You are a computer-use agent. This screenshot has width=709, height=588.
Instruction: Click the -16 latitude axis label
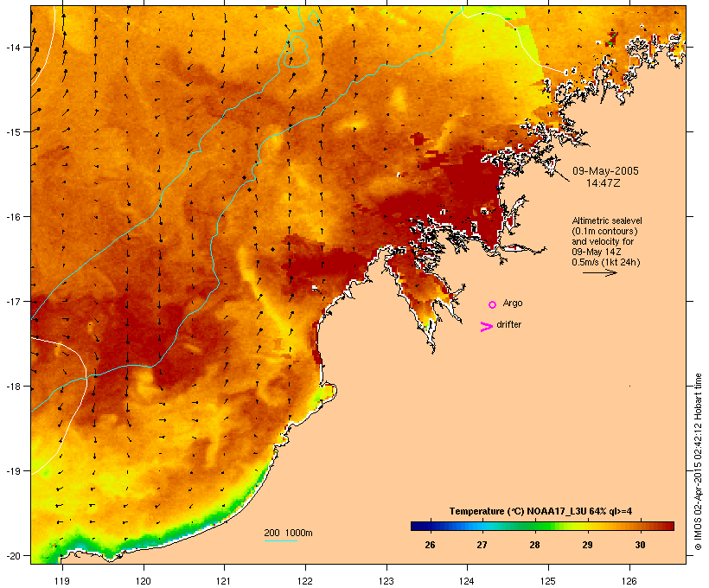pos(13,217)
